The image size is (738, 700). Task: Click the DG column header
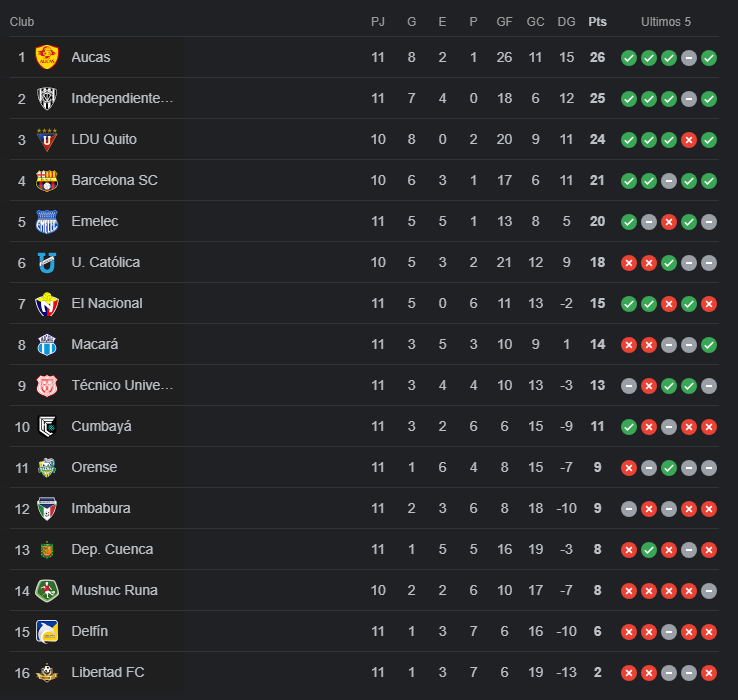[x=566, y=22]
